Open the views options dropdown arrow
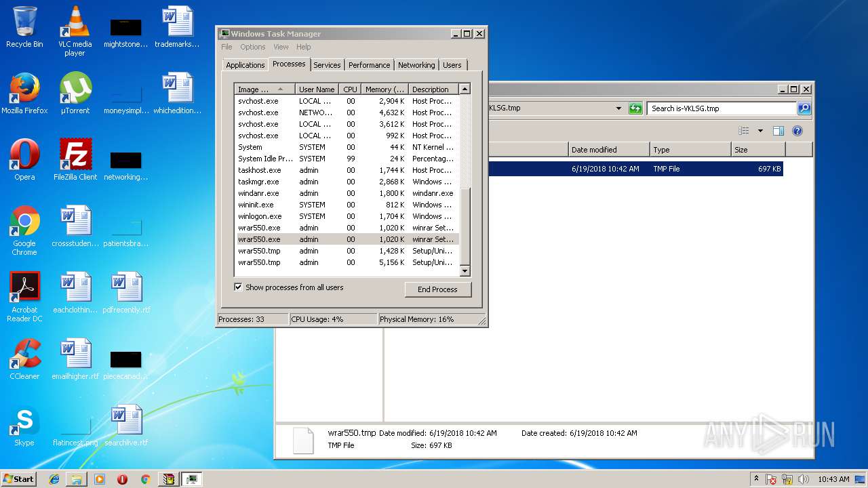 coord(760,131)
